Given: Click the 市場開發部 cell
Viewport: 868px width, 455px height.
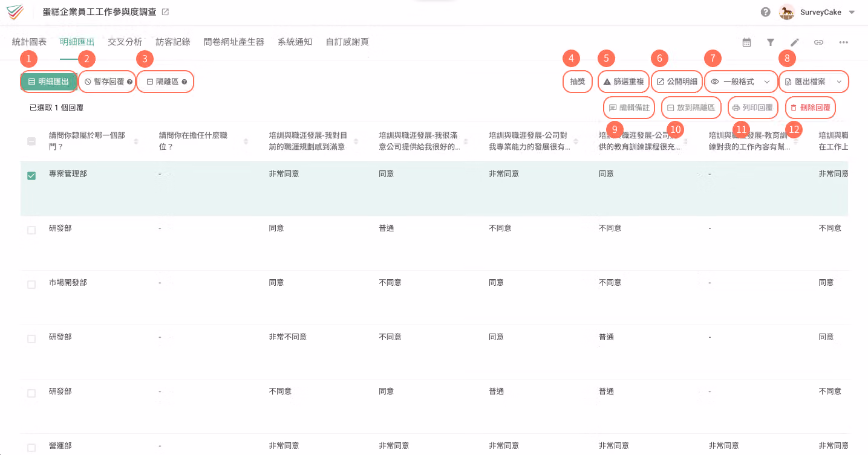Looking at the screenshot, I should pyautogui.click(x=68, y=283).
